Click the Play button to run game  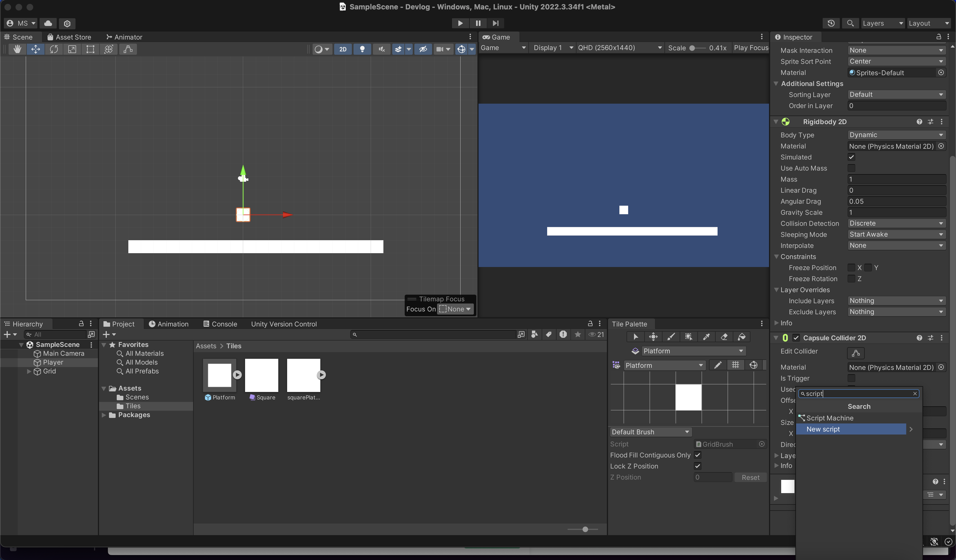point(460,23)
